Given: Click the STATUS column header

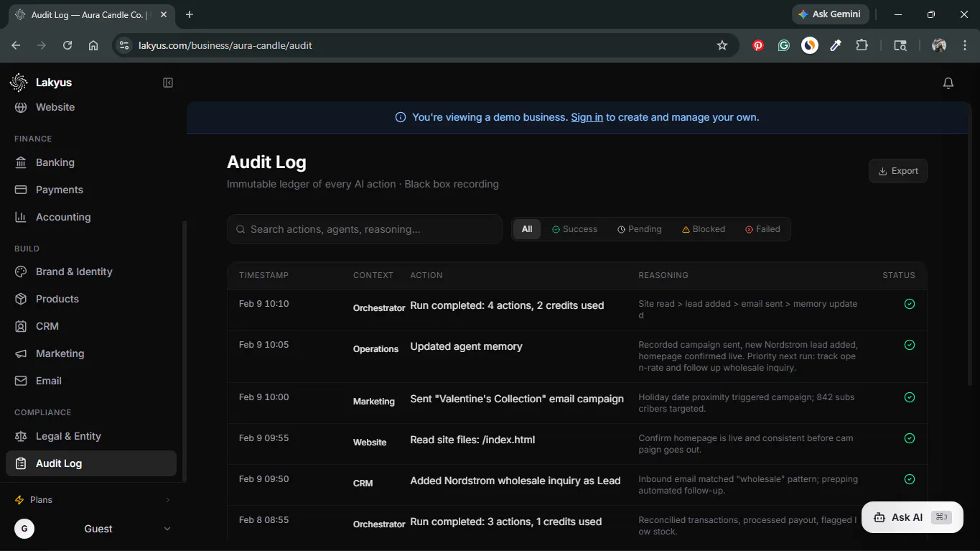Looking at the screenshot, I should (x=899, y=275).
